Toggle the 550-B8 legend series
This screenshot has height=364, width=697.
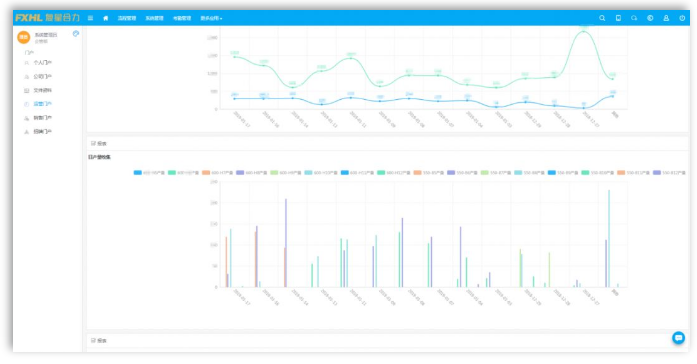tap(529, 172)
